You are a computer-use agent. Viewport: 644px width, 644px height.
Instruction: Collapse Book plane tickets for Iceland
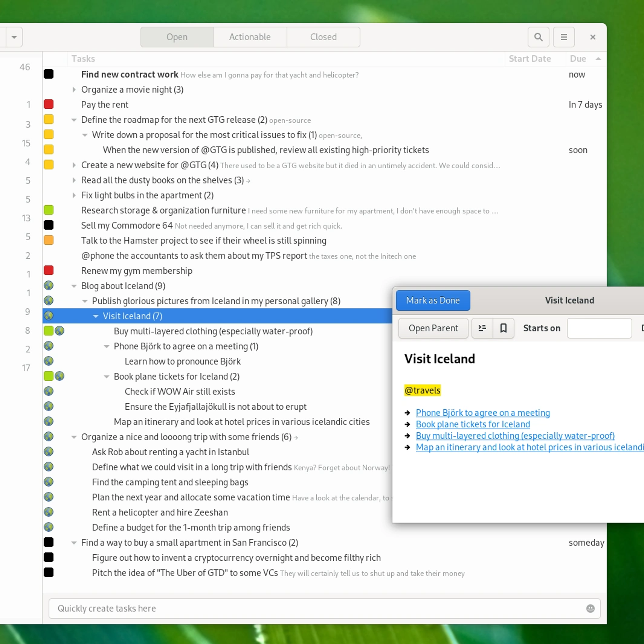107,376
